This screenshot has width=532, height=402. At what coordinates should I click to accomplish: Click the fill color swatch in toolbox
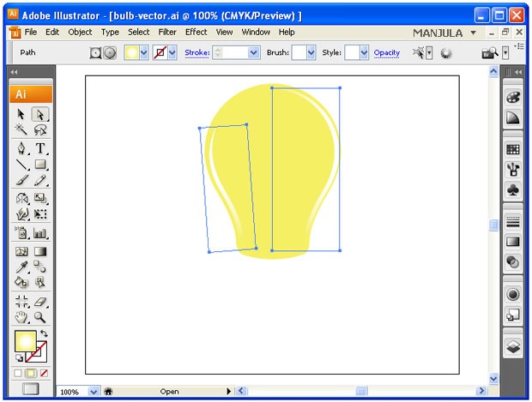[x=26, y=341]
